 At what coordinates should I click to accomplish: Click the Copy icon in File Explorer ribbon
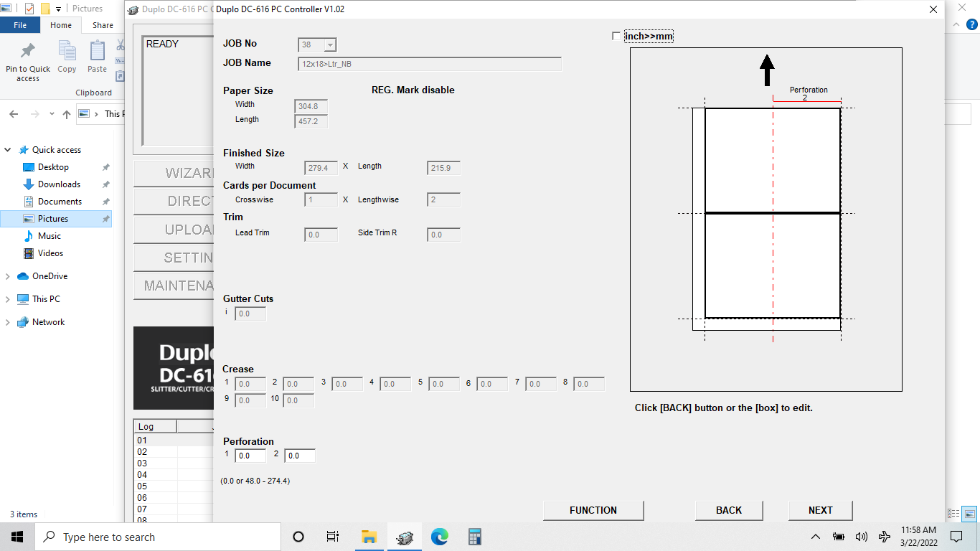pyautogui.click(x=67, y=57)
